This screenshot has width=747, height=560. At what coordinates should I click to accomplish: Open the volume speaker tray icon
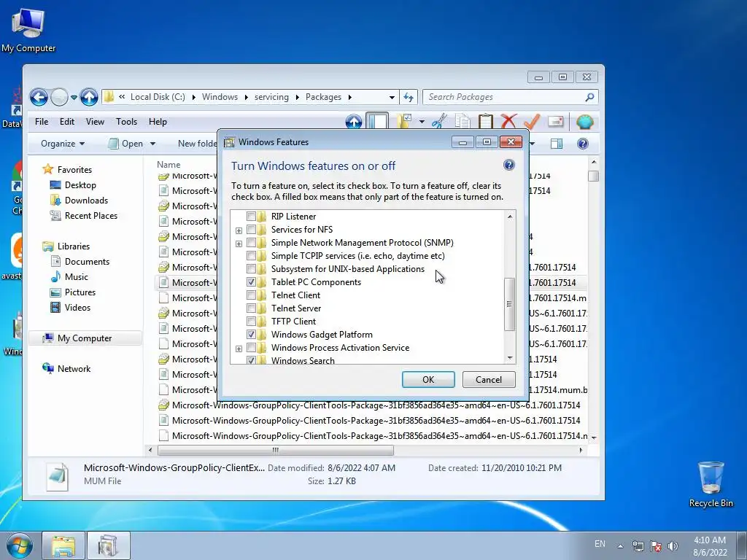coord(673,545)
